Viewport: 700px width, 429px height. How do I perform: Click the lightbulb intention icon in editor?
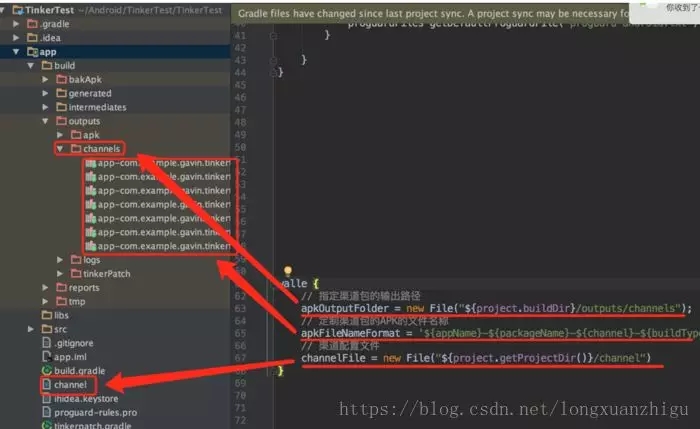(x=287, y=271)
